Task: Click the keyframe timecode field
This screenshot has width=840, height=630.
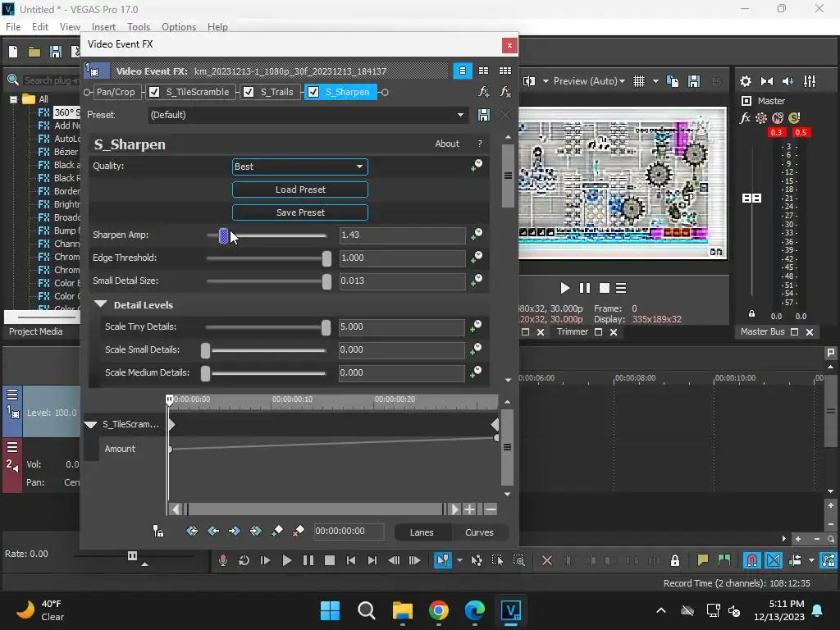Action: (348, 532)
